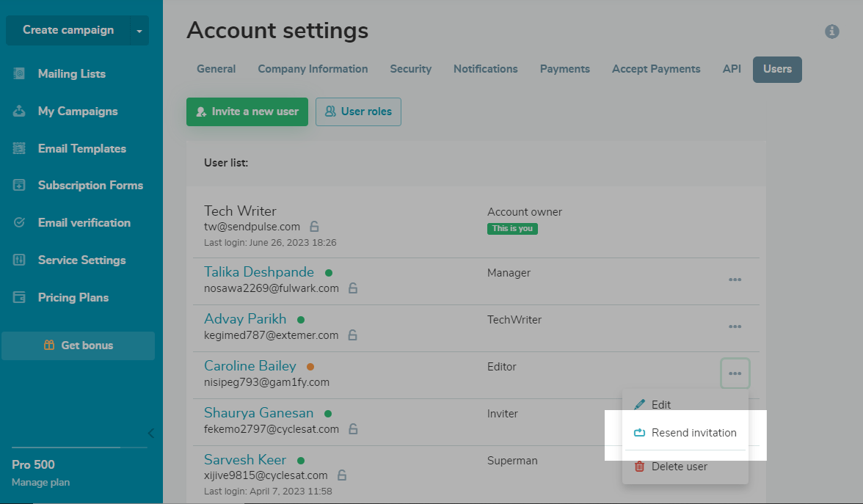Click the Service Settings sliders icon

(20, 260)
